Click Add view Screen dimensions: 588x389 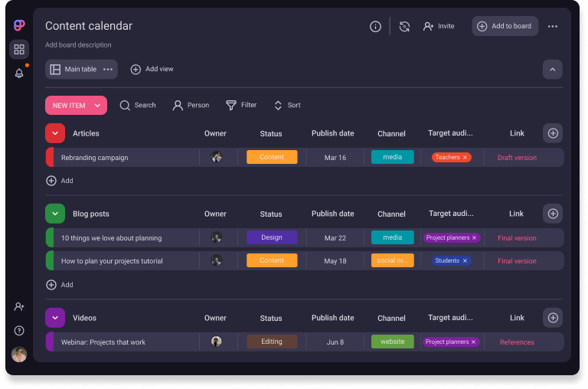pyautogui.click(x=152, y=70)
